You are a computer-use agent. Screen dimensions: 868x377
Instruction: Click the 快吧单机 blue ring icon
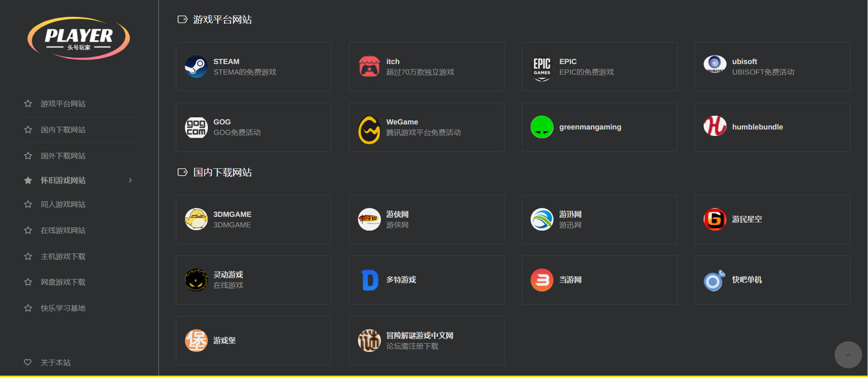715,280
